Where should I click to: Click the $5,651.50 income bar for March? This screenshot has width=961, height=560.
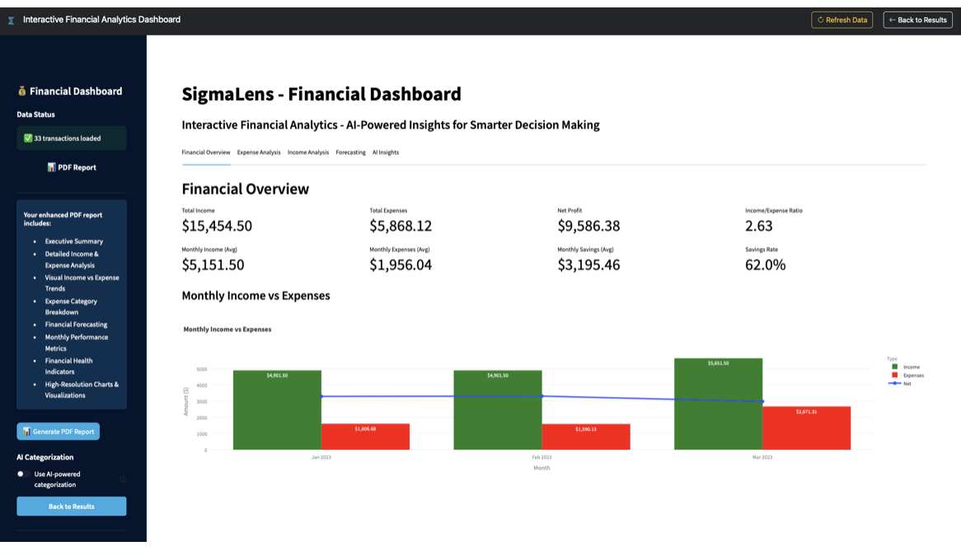pyautogui.click(x=719, y=404)
